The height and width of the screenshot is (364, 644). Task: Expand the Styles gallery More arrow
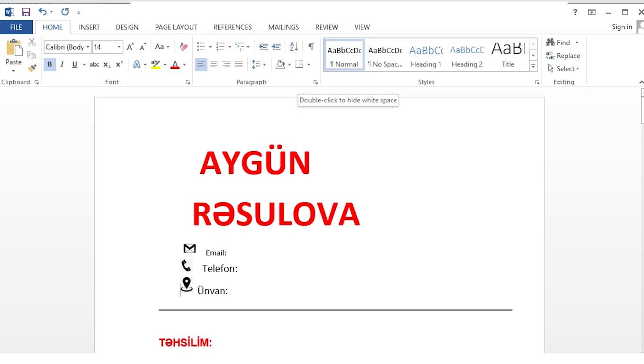pyautogui.click(x=533, y=67)
